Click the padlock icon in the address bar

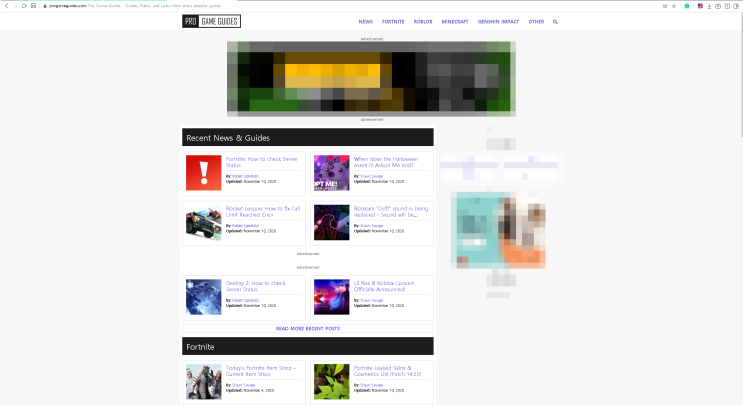coord(45,6)
